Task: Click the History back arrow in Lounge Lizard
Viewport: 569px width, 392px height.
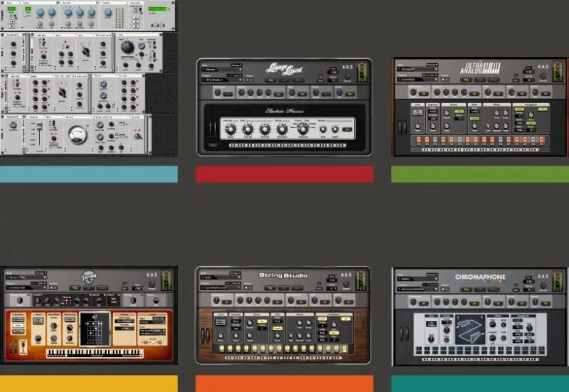Action: 247,80
